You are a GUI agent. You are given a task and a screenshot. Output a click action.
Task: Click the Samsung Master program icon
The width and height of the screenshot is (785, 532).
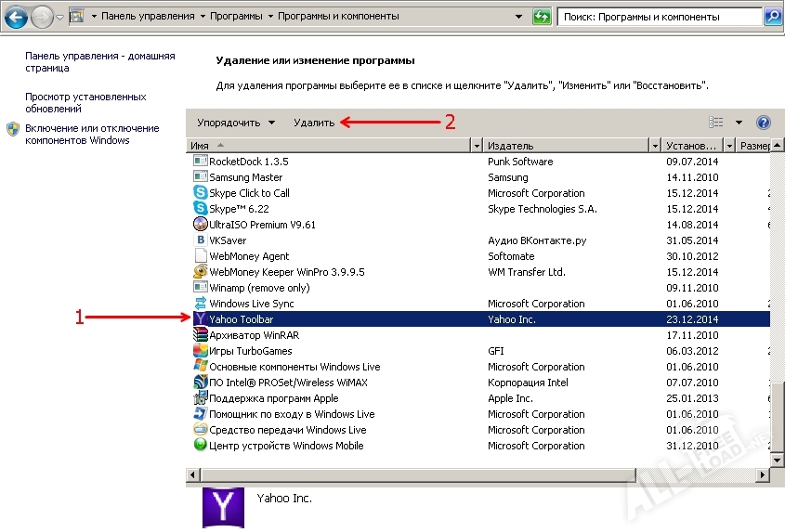coord(201,176)
